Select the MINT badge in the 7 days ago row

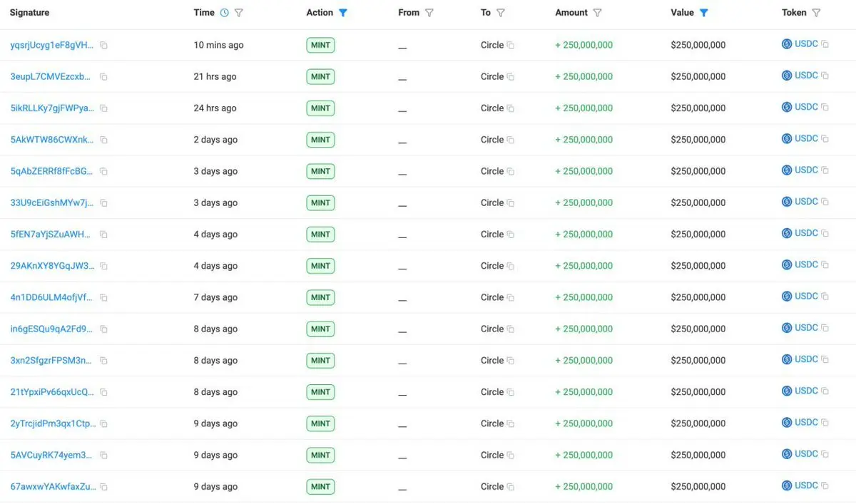[x=320, y=297]
